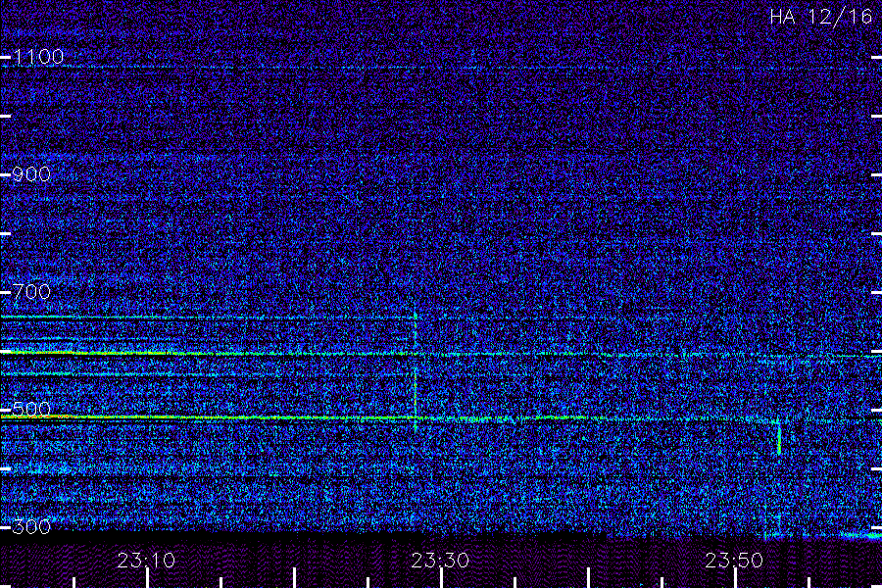The width and height of the screenshot is (882, 588).
Task: Click the HA 12/16 label
Action: pyautogui.click(x=820, y=17)
